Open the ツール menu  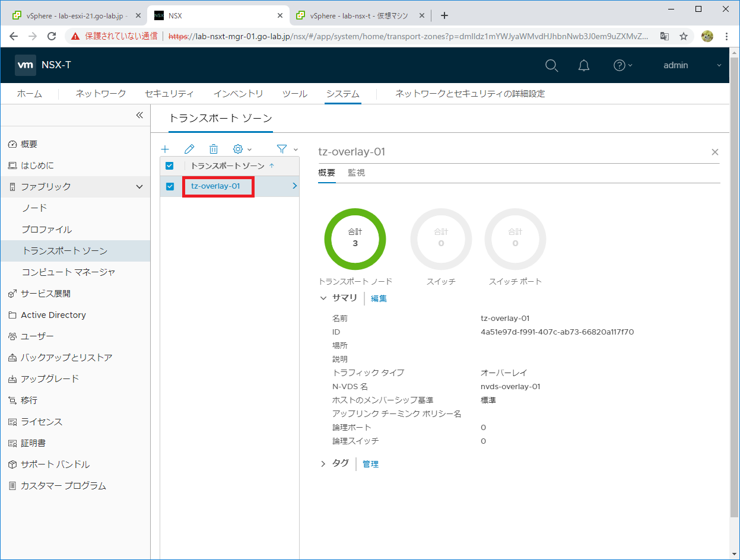[294, 94]
